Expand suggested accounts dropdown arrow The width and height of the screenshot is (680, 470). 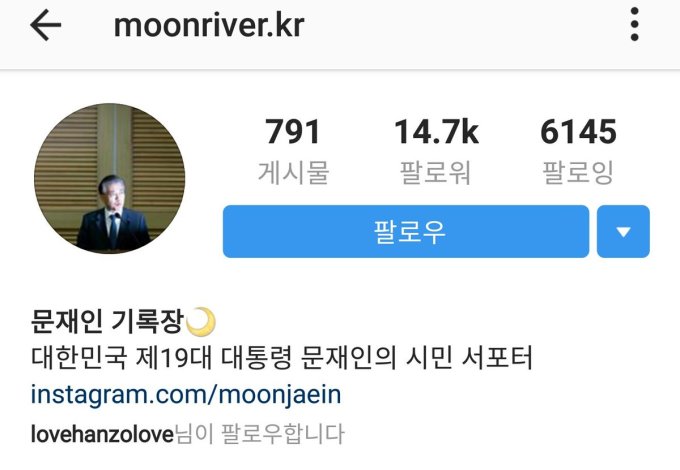tap(623, 232)
